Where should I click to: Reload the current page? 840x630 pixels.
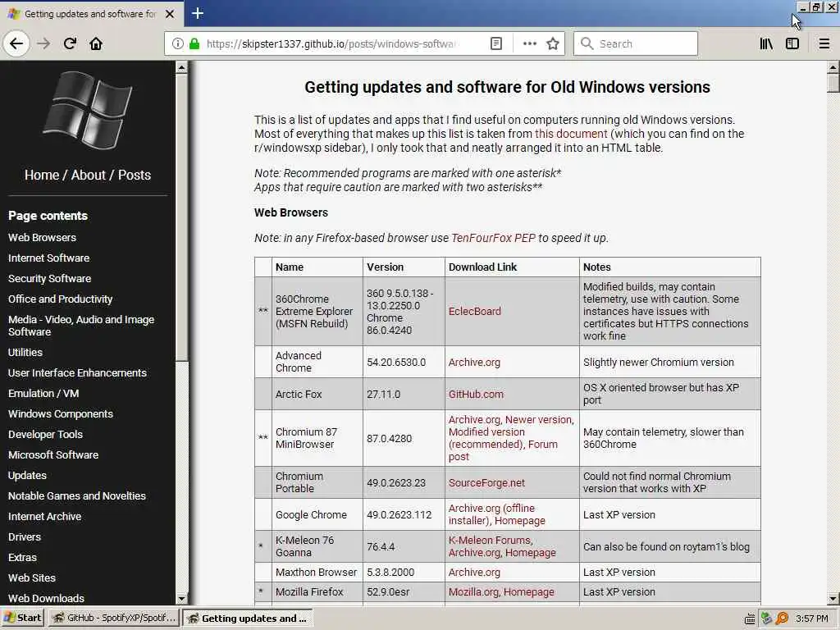[x=70, y=43]
